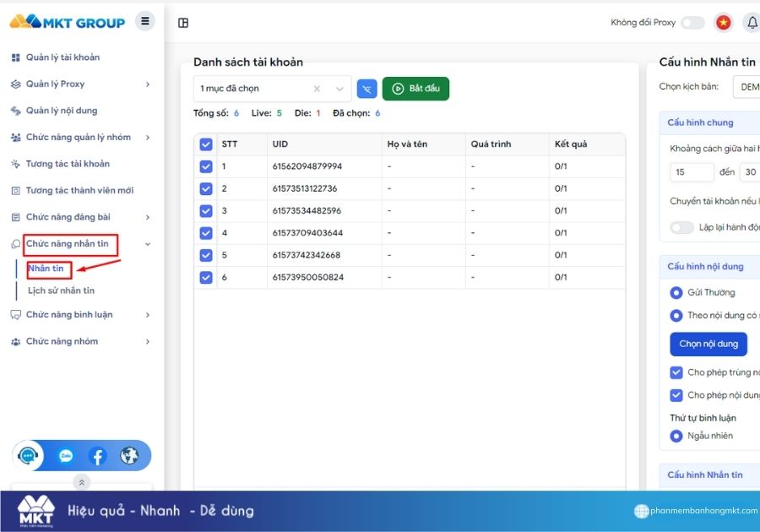The width and height of the screenshot is (760, 532).
Task: Switch to the Lịch sử nhắn tin item
Action: (62, 290)
